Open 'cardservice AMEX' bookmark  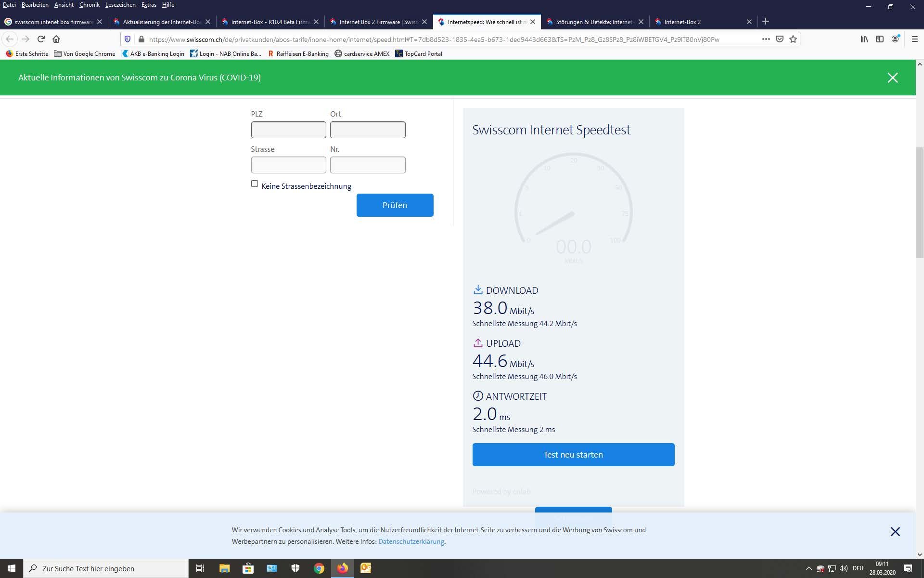(362, 53)
